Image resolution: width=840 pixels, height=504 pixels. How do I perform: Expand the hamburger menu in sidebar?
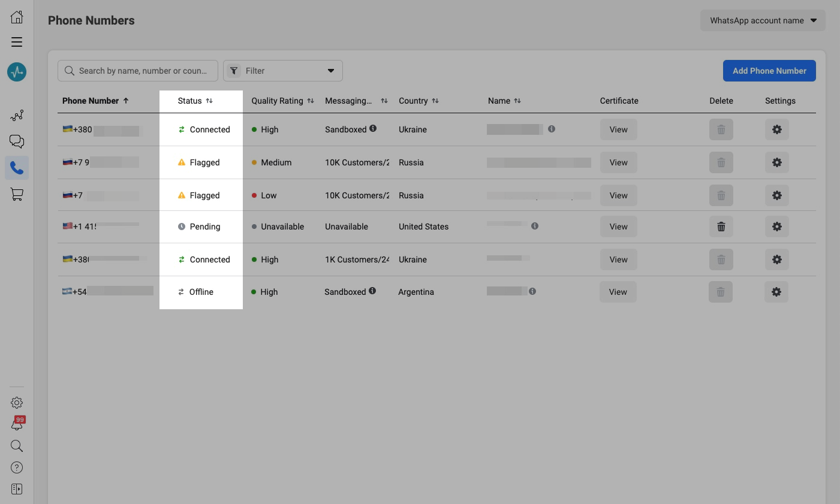click(17, 42)
